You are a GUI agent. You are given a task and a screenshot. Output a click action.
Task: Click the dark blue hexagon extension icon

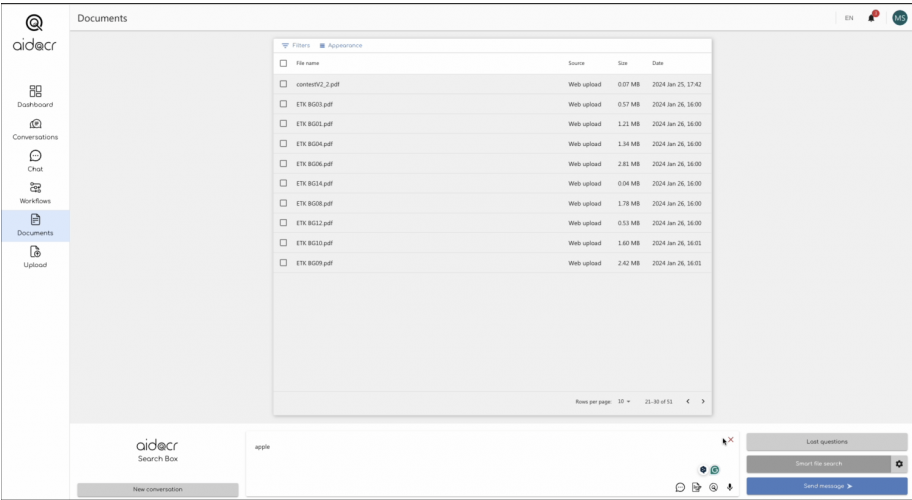point(703,470)
